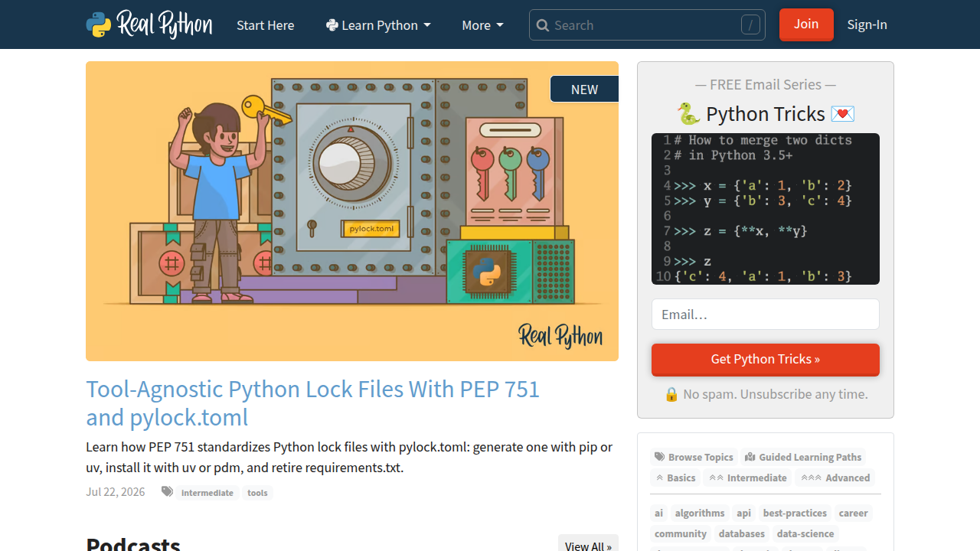
Task: Select the databases topic tag
Action: tap(742, 534)
